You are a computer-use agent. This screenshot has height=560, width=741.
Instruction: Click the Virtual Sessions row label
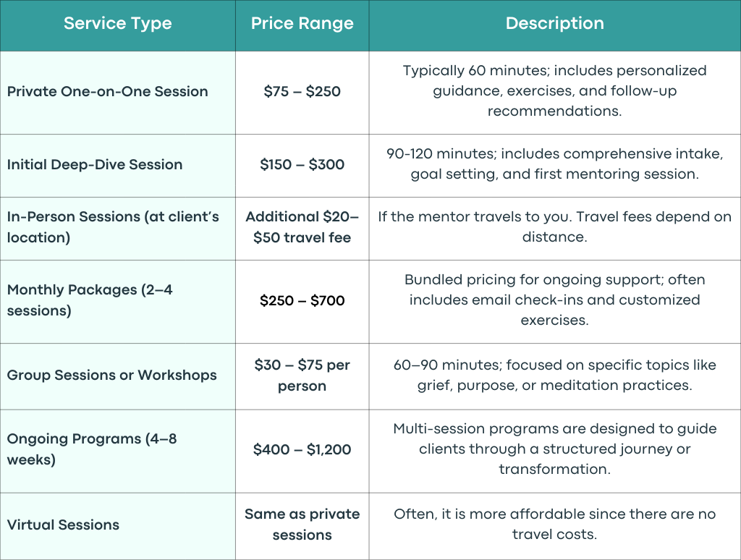tap(63, 525)
